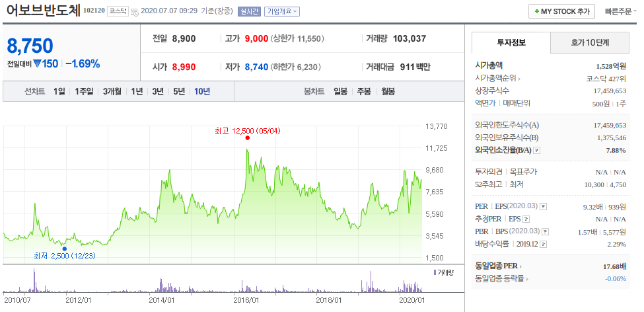The image size is (644, 312).
Task: Click the current price 8,750
Action: click(30, 46)
